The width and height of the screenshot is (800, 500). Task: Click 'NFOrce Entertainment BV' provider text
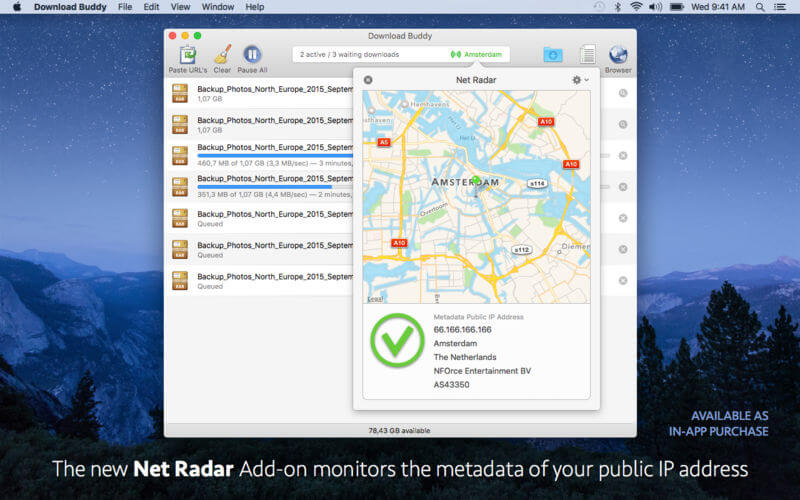tap(482, 371)
